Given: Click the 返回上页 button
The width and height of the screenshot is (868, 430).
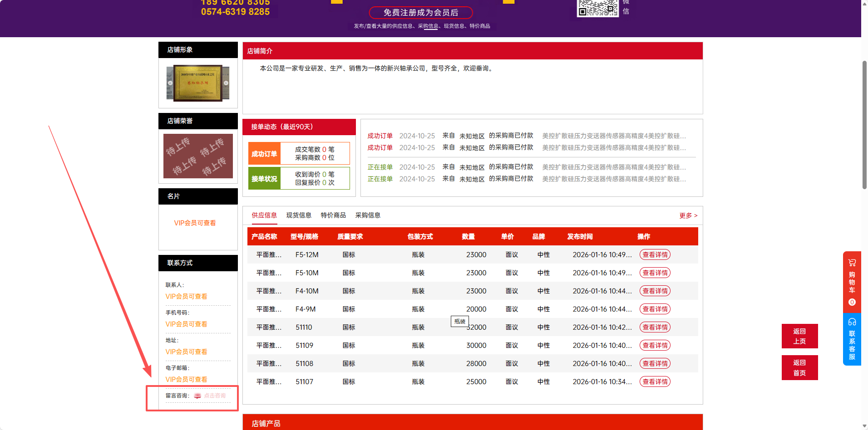Looking at the screenshot, I should pyautogui.click(x=799, y=336).
